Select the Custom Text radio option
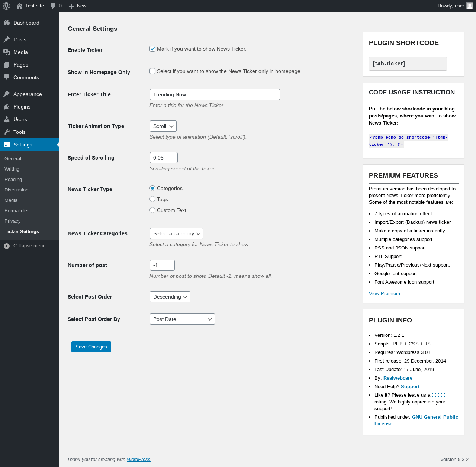Image resolution: width=476 pixels, height=467 pixels. click(x=152, y=210)
